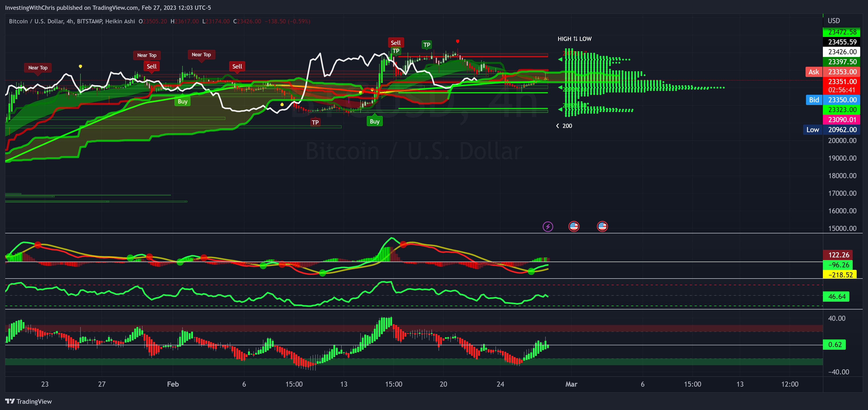
Task: Click the first Sell signal near Feb
Action: coord(152,67)
